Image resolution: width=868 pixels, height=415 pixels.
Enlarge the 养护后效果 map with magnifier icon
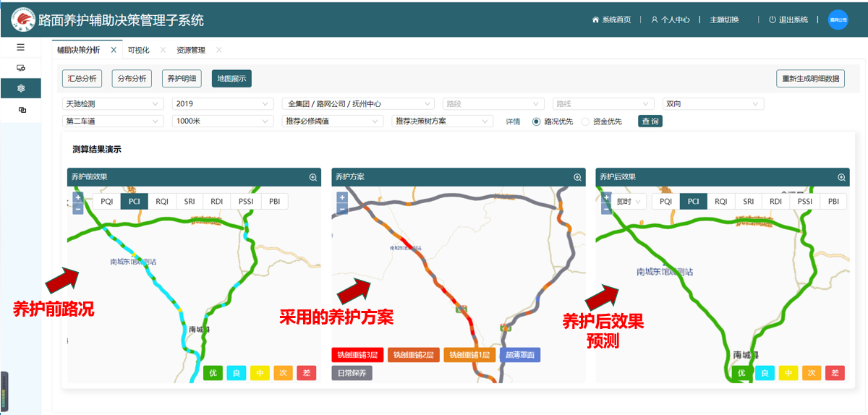[x=841, y=177]
